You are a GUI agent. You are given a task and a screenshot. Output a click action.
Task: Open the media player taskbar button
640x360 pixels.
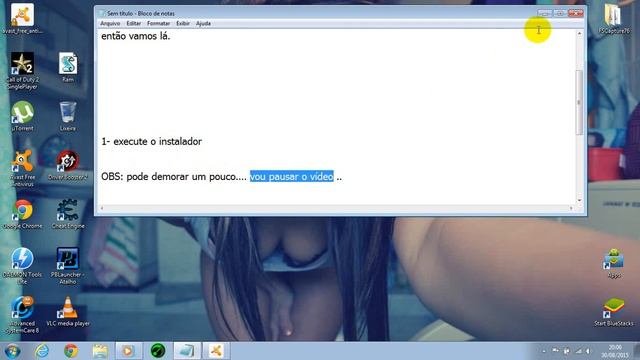tap(129, 351)
